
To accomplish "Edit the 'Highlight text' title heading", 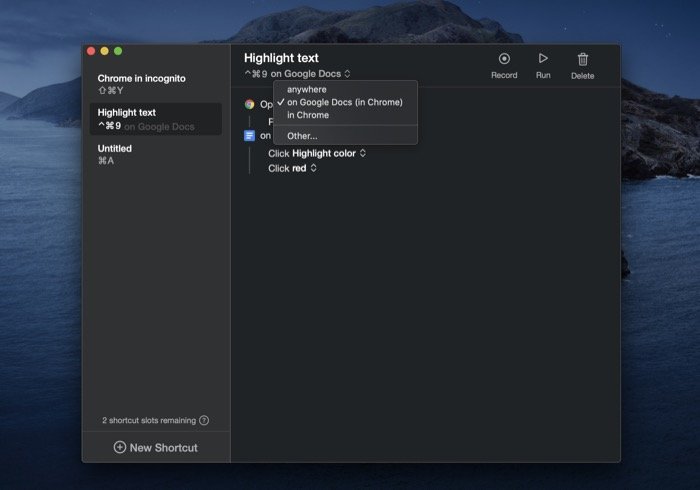I will tap(281, 58).
